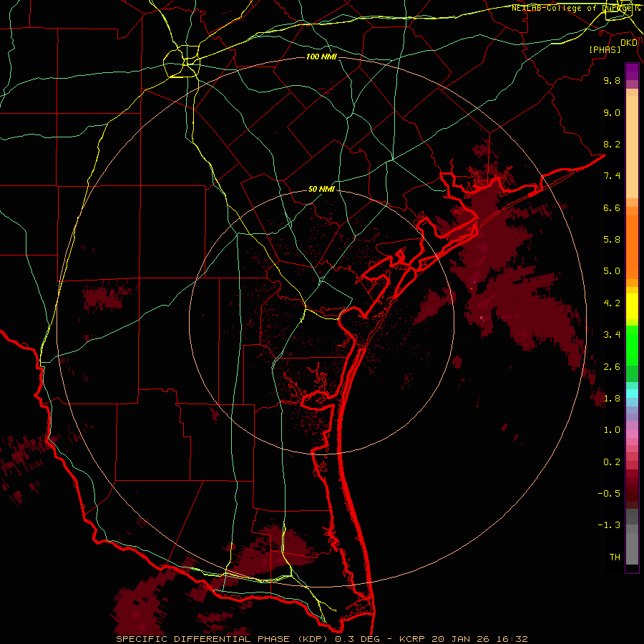Viewport: 644px width, 644px height.
Task: Click the yellow segment of color bar
Action: tap(632, 306)
